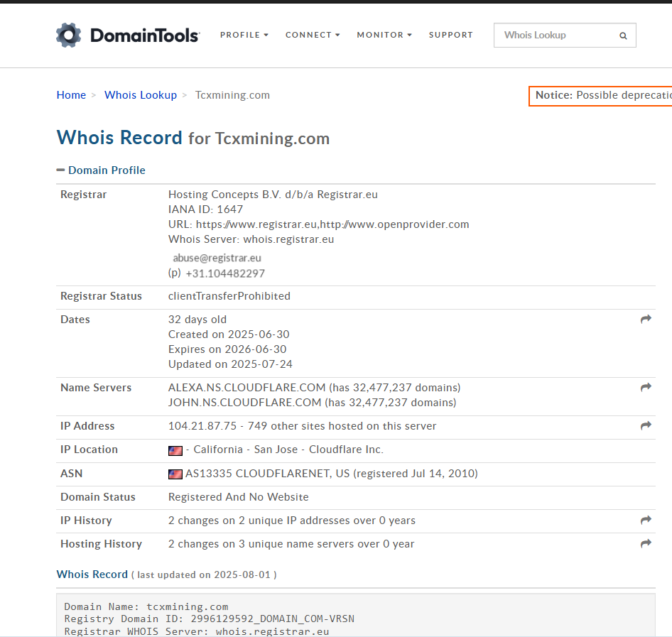
Task: Click the DomainTools wordmark
Action: pos(145,35)
